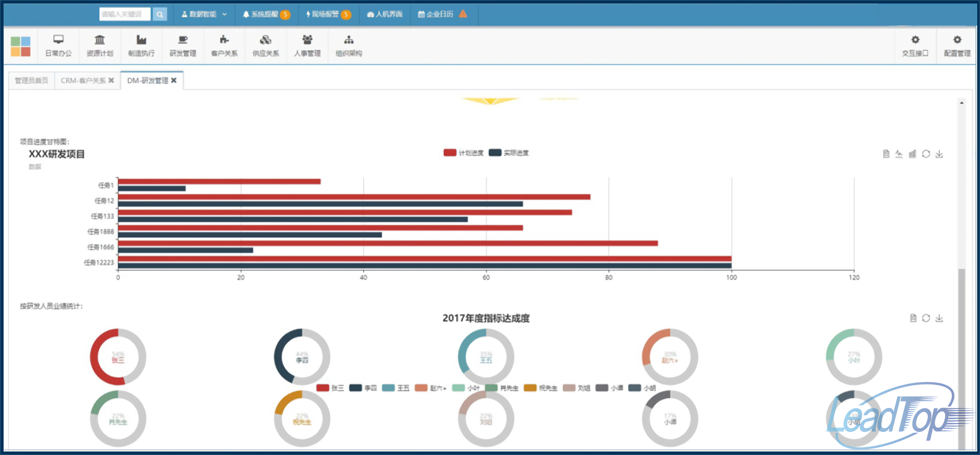Select the DM-研发管理 tab
The image size is (980, 455).
pyautogui.click(x=148, y=81)
